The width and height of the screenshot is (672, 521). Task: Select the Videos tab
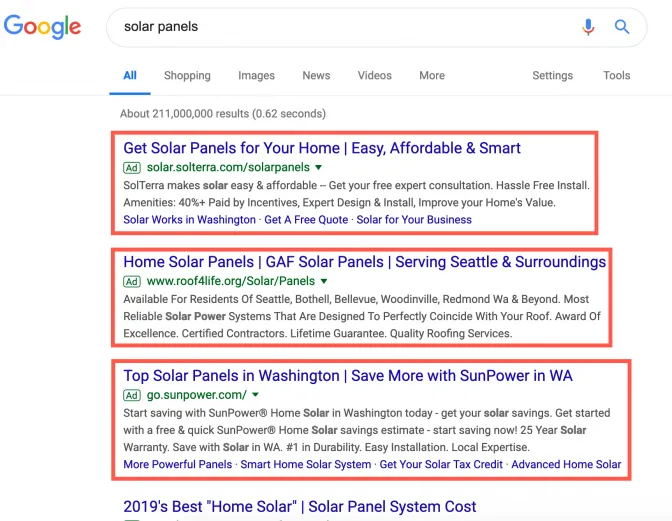tap(375, 75)
